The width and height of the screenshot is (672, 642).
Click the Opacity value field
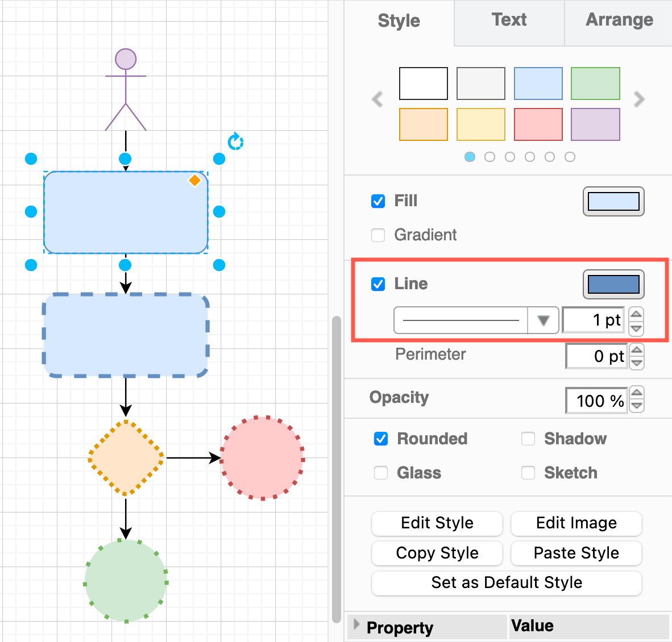tap(596, 400)
